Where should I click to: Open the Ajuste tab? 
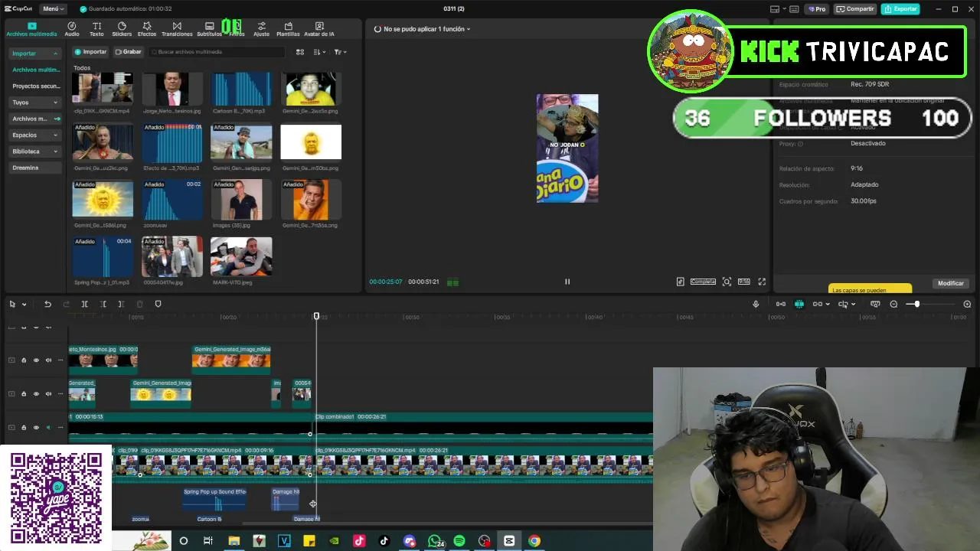(261, 29)
